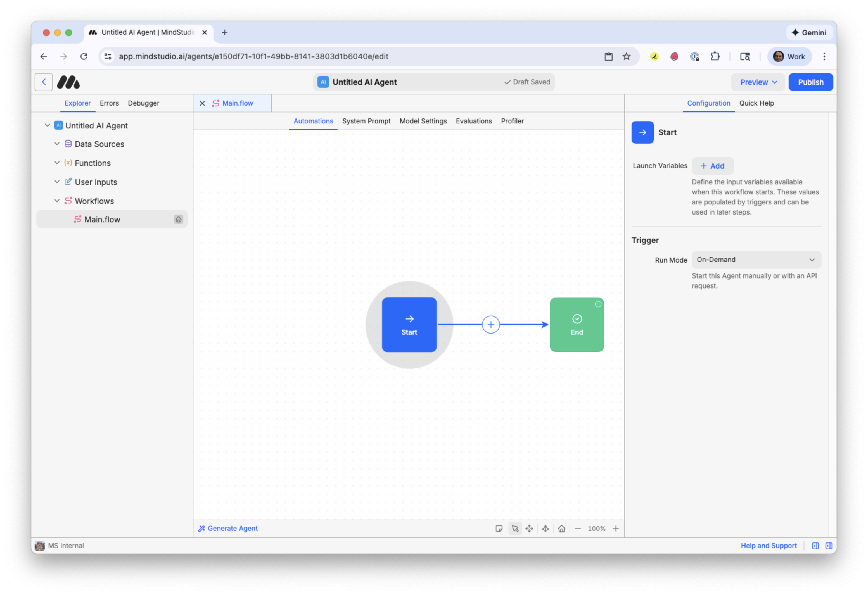Activate the pan/move tool in canvas toolbar
Image resolution: width=868 pixels, height=595 pixels.
tap(529, 528)
